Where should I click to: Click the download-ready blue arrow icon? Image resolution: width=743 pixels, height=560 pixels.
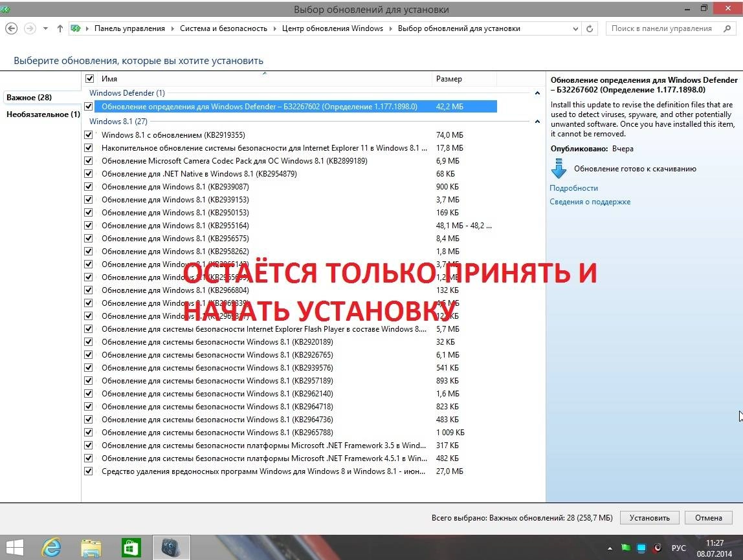point(559,169)
